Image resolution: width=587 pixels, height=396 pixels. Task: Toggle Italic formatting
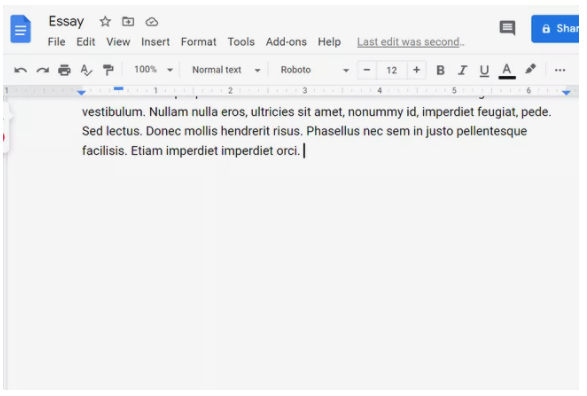pyautogui.click(x=463, y=70)
